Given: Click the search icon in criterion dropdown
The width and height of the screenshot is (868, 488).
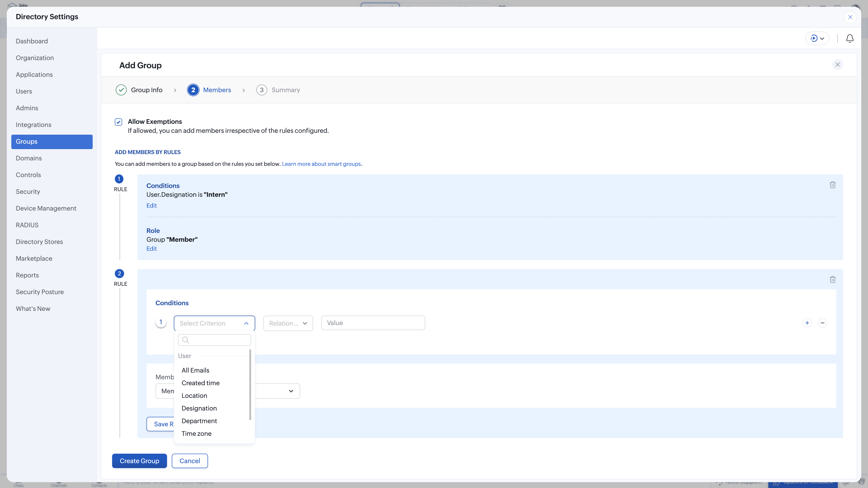Looking at the screenshot, I should [186, 340].
